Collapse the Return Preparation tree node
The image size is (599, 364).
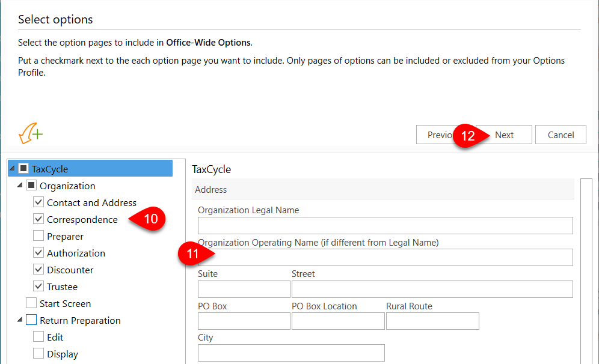(x=20, y=321)
